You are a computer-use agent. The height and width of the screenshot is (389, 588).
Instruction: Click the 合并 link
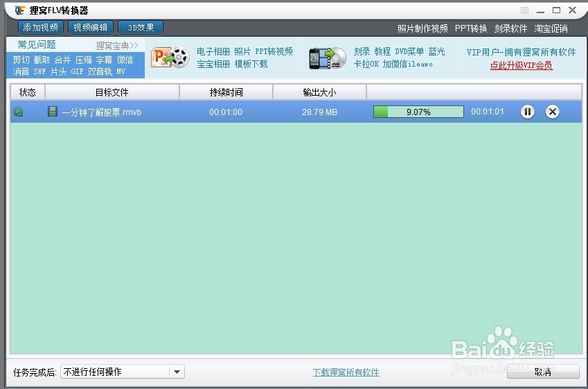point(62,60)
